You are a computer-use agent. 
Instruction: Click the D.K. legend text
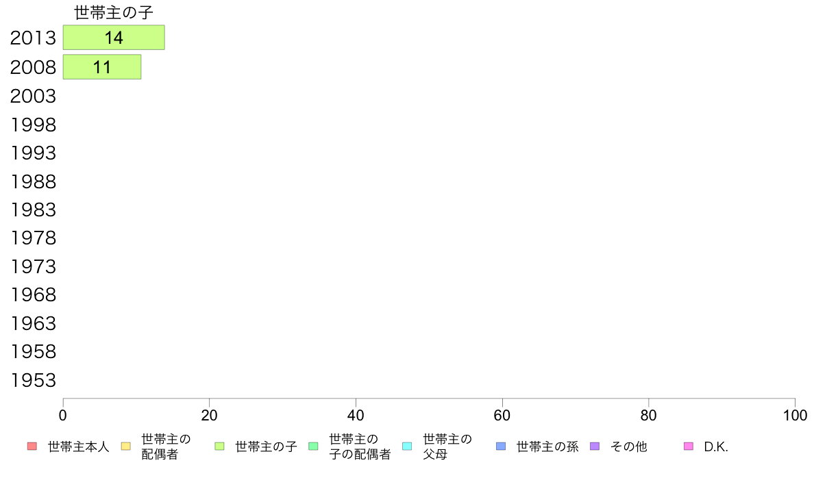(x=716, y=447)
